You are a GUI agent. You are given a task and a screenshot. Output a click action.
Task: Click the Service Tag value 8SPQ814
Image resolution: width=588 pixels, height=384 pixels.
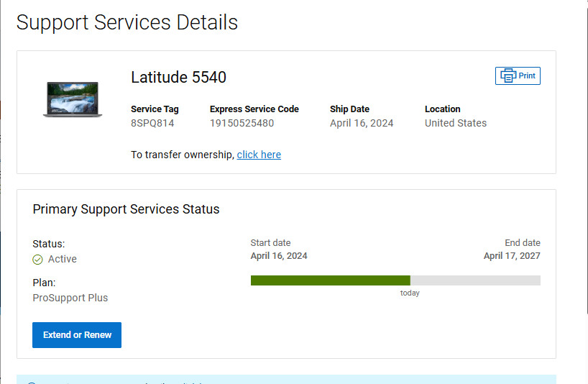tap(152, 123)
